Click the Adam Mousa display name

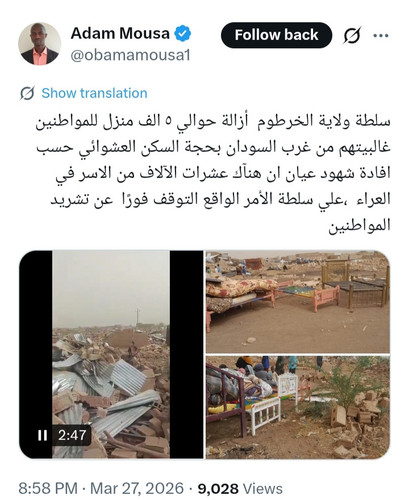(x=120, y=33)
